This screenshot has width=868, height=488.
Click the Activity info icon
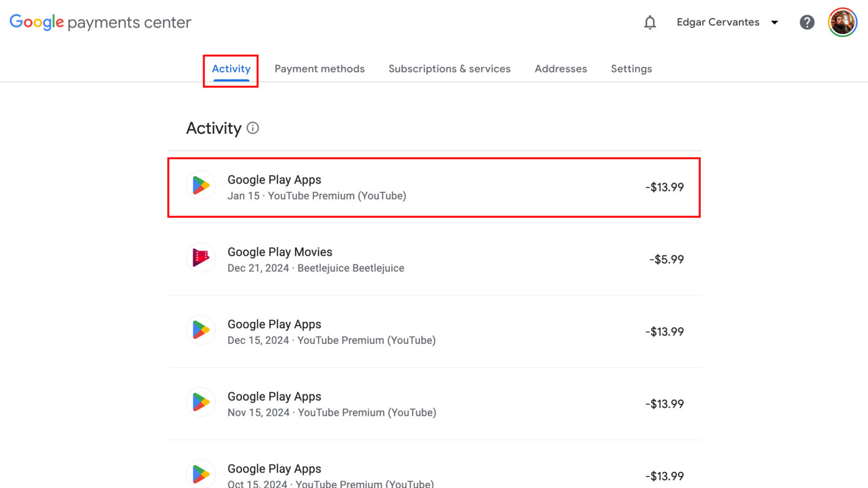[253, 128]
